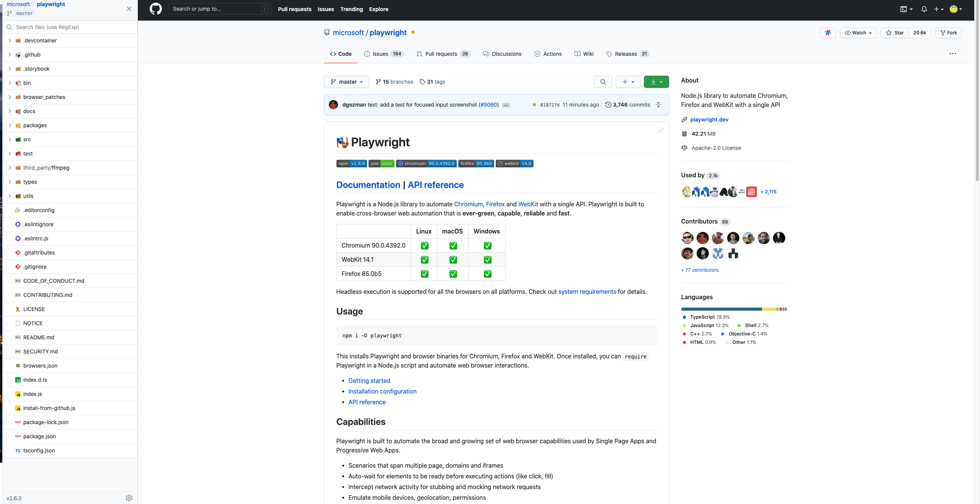The width and height of the screenshot is (980, 504).
Task: Toggle the Watch subscription dropdown
Action: coord(858,33)
